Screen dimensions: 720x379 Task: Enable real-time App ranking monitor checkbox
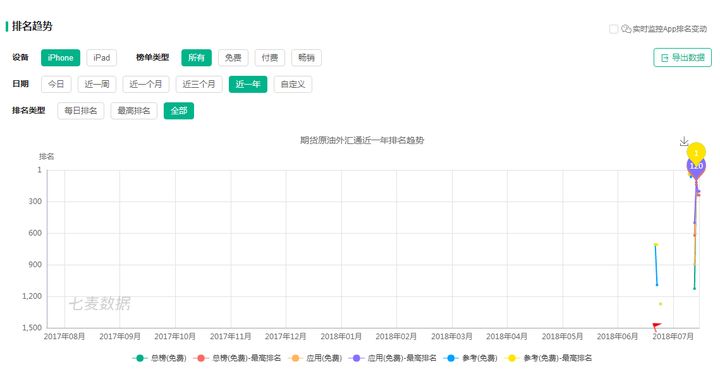point(613,29)
